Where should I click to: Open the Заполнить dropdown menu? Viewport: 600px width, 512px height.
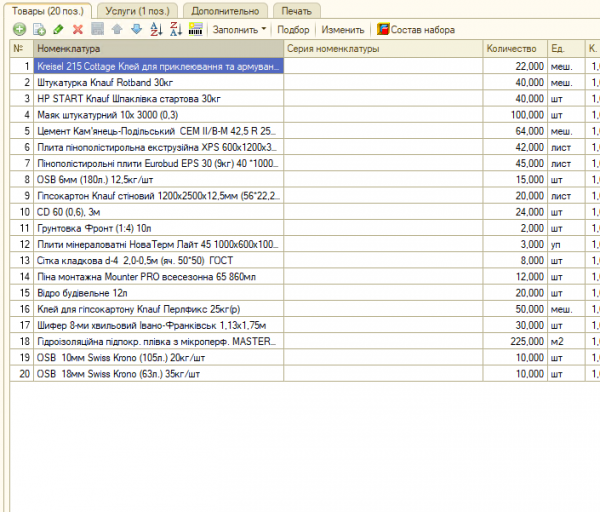(x=239, y=29)
